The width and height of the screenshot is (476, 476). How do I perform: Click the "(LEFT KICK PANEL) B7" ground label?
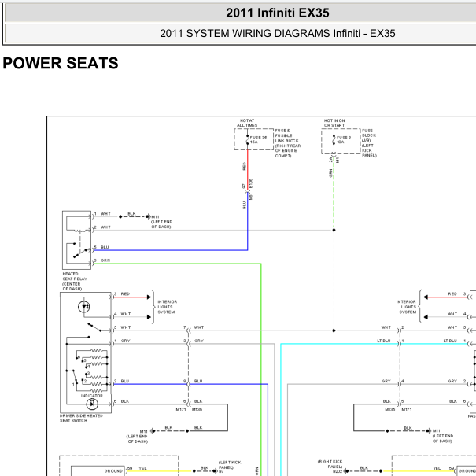(x=230, y=467)
